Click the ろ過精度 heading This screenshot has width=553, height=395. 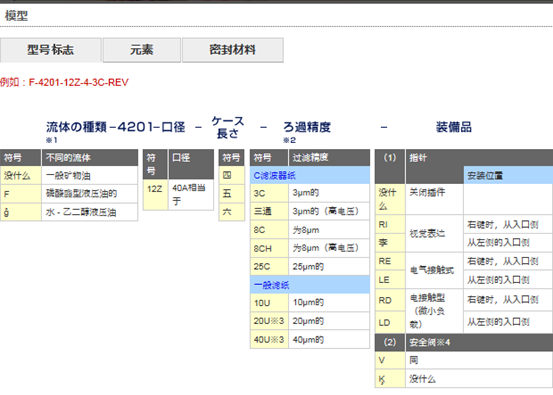coord(307,127)
